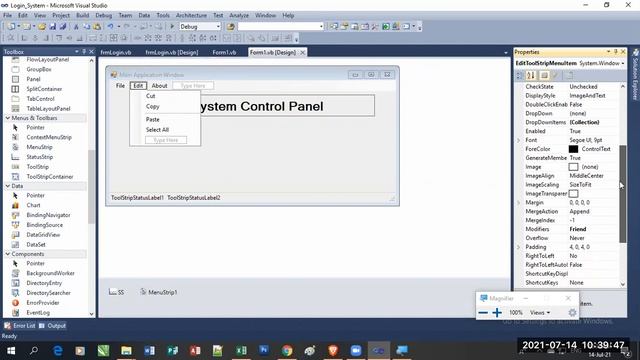The image size is (640, 360).
Task: Open the Architecture menu
Action: click(191, 15)
